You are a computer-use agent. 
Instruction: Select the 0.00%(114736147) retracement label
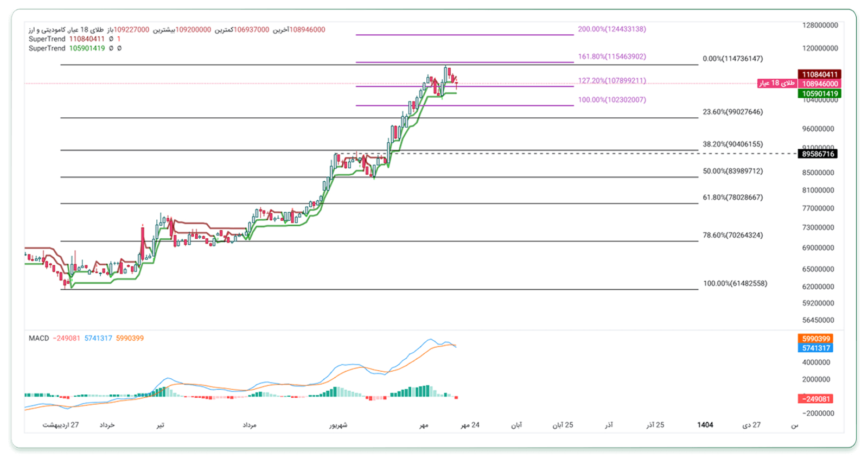(732, 59)
